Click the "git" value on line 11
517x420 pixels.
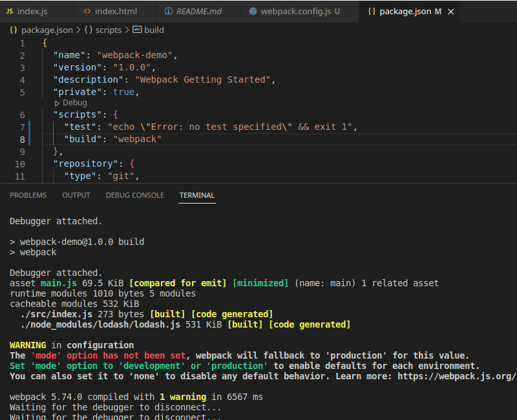point(121,176)
